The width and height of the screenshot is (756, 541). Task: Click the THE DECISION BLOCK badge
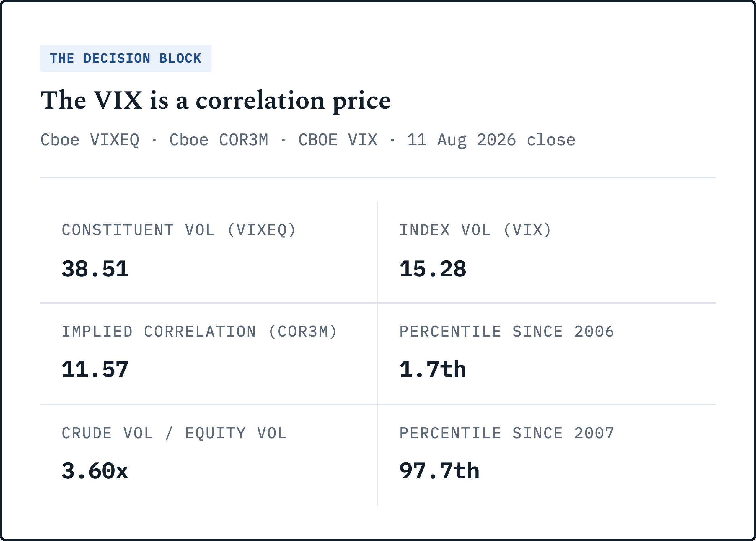(126, 58)
